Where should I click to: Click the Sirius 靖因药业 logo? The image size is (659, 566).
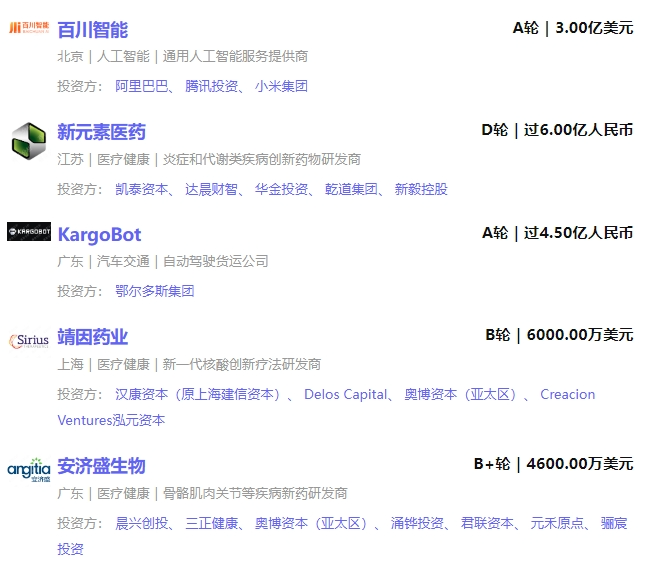(29, 340)
